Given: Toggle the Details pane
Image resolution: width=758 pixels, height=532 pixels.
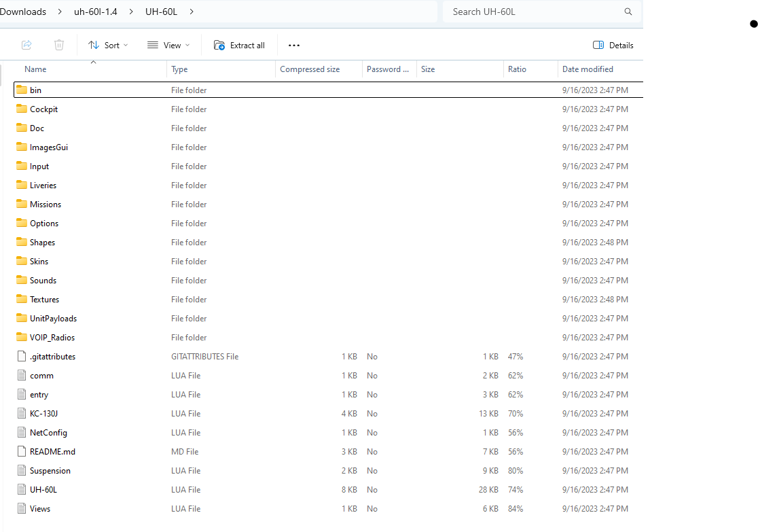Looking at the screenshot, I should click(613, 45).
